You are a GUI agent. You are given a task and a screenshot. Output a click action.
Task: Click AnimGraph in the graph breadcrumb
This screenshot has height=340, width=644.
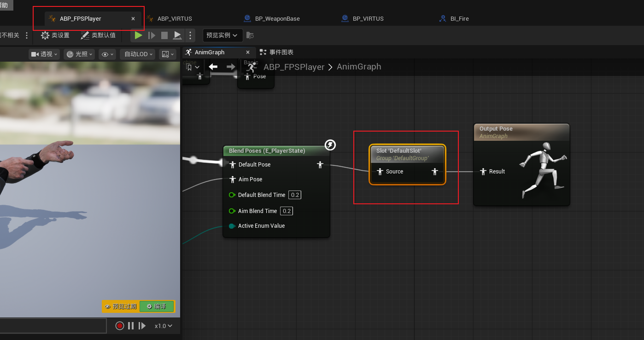(x=359, y=67)
